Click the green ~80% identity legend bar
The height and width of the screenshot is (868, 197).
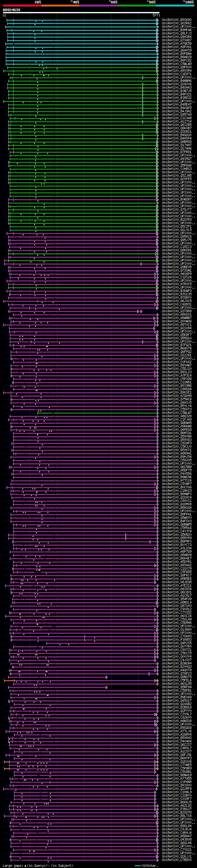pos(137,6)
